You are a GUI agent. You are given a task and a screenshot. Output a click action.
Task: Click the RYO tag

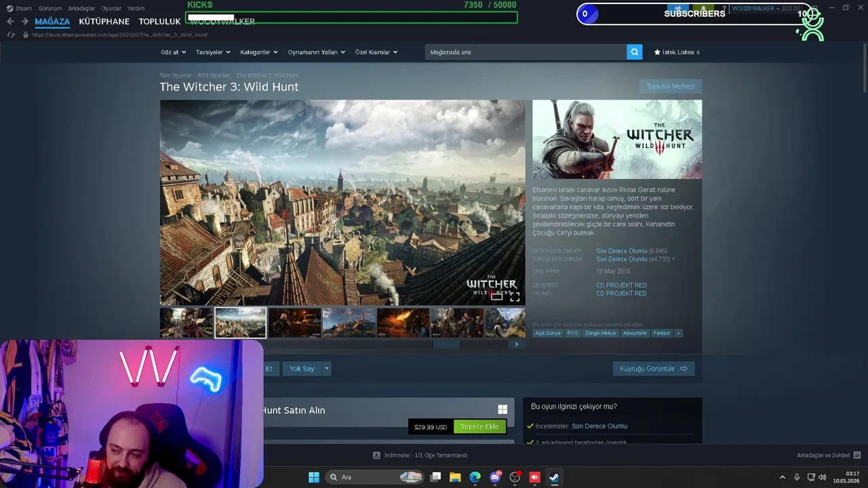click(x=573, y=333)
